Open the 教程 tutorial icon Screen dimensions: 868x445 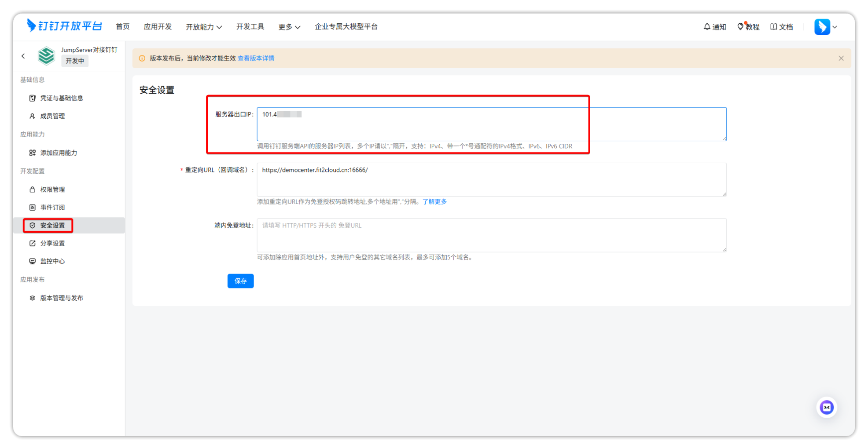click(x=748, y=27)
